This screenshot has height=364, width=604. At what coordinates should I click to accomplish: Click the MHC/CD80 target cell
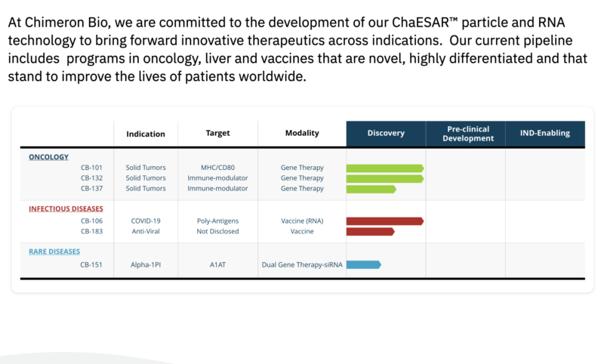click(217, 168)
